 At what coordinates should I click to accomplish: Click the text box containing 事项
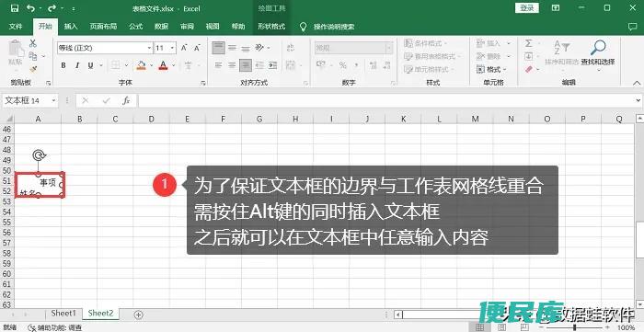[39, 185]
